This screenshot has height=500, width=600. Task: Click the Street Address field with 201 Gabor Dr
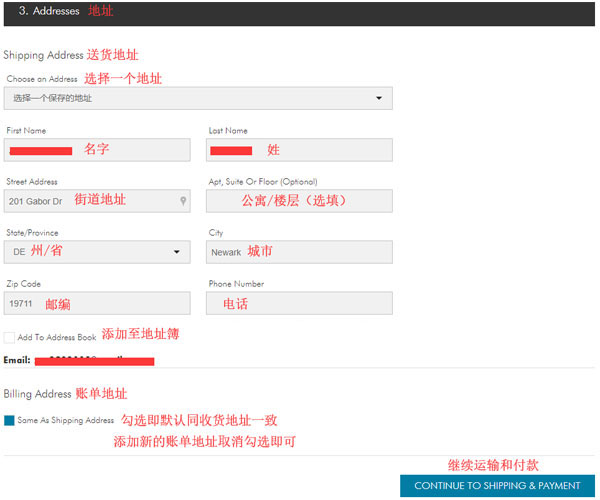coord(97,201)
